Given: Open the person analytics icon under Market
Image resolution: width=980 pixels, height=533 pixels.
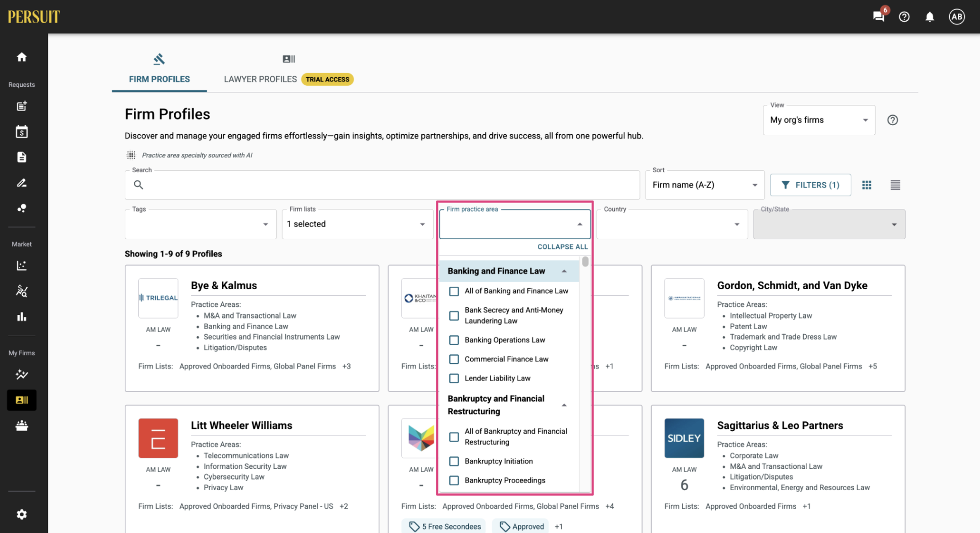Looking at the screenshot, I should coord(22,291).
